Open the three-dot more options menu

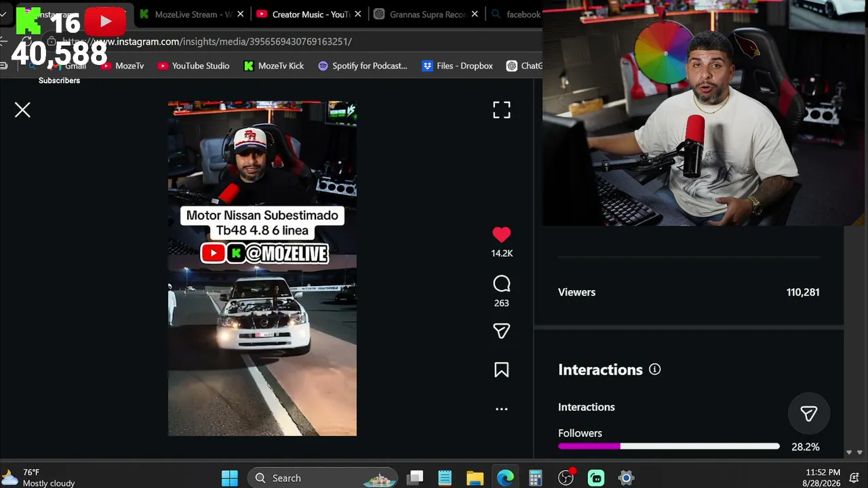coord(502,409)
